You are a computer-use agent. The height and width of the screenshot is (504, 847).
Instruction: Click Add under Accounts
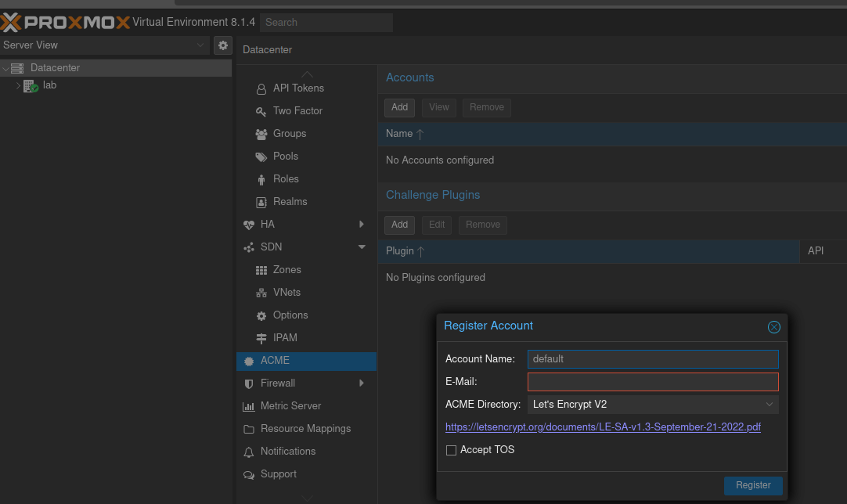pyautogui.click(x=399, y=107)
